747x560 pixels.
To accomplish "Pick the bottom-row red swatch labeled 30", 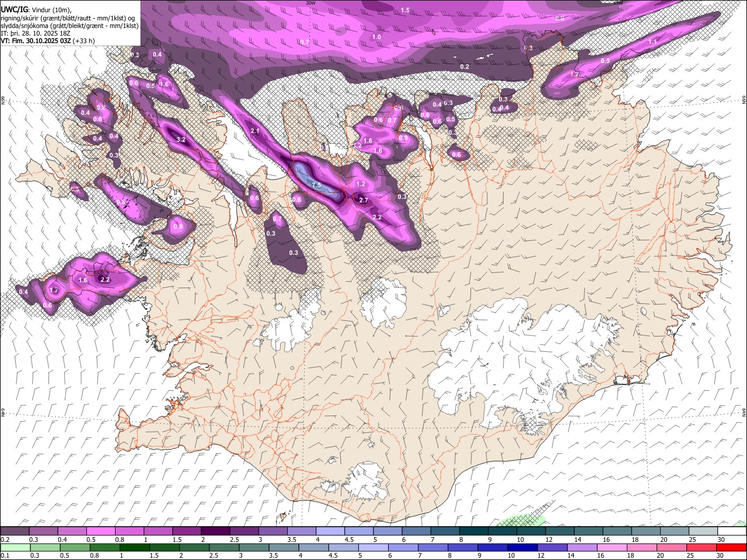I will click(x=732, y=547).
